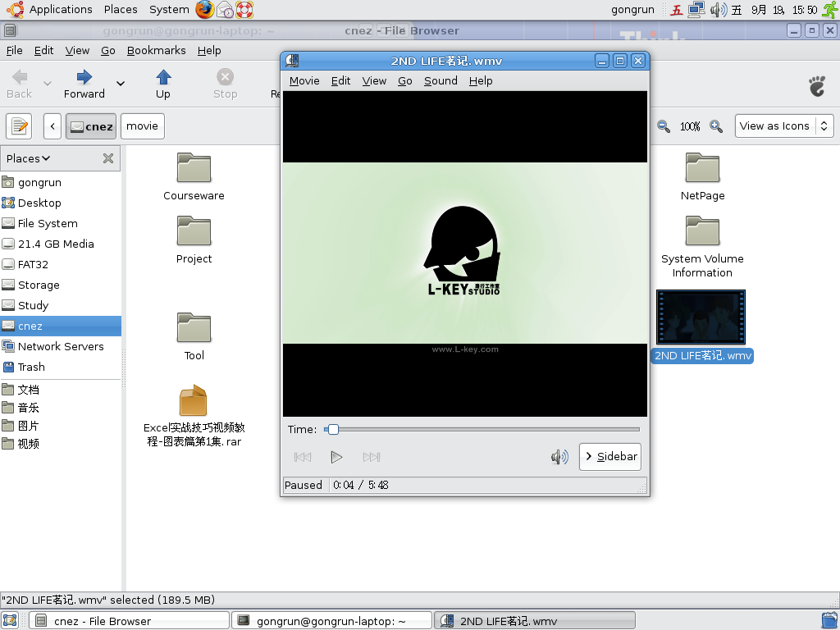This screenshot has width=840, height=630.
Task: Toggle the text location edit button
Action: (20, 126)
